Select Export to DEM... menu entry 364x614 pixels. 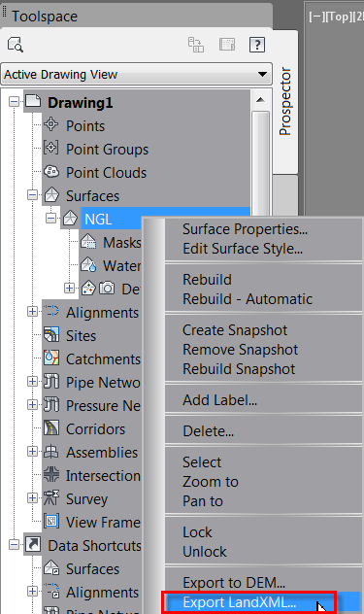[x=234, y=583]
